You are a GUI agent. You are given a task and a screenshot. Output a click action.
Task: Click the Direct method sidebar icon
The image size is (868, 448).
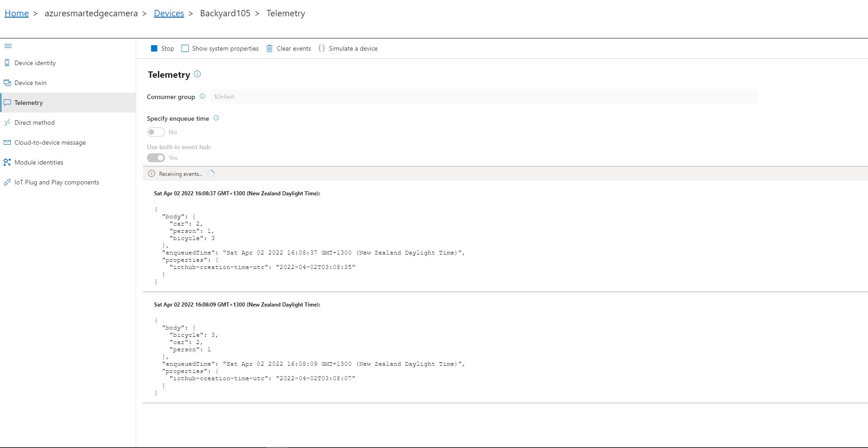[x=7, y=123]
